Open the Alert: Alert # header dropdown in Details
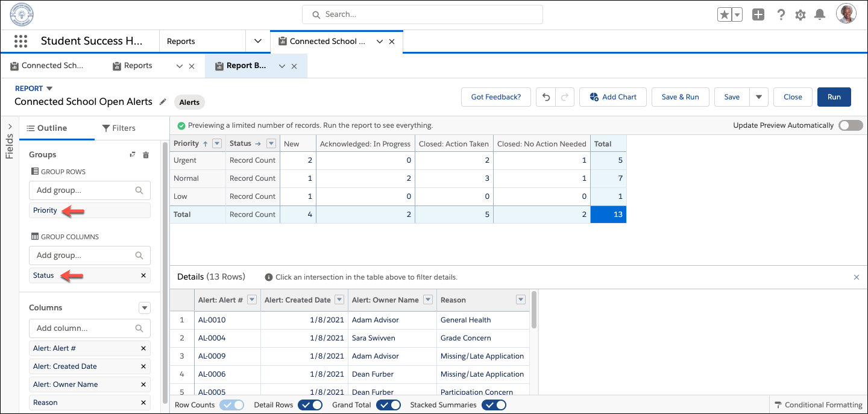868x414 pixels. (x=252, y=300)
